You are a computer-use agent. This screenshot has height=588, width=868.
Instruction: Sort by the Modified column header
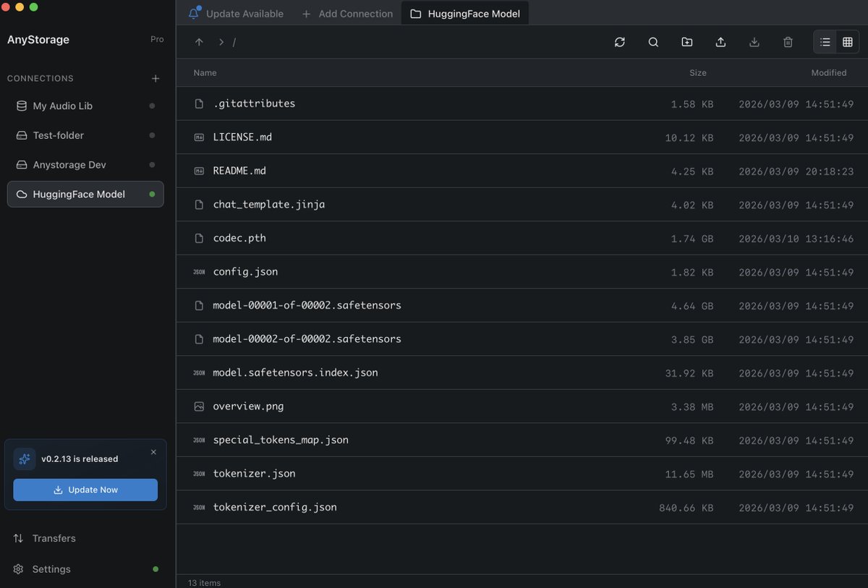(828, 72)
